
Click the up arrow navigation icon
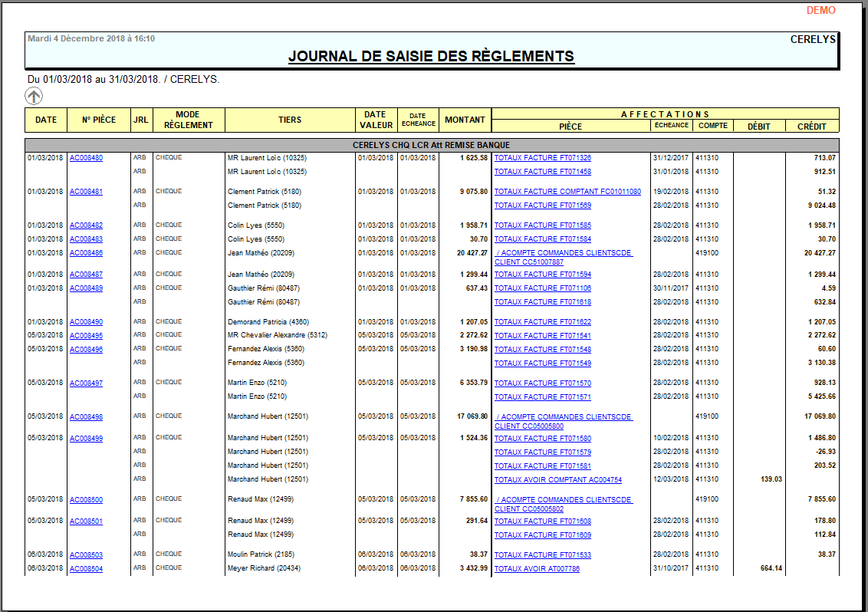pos(33,94)
